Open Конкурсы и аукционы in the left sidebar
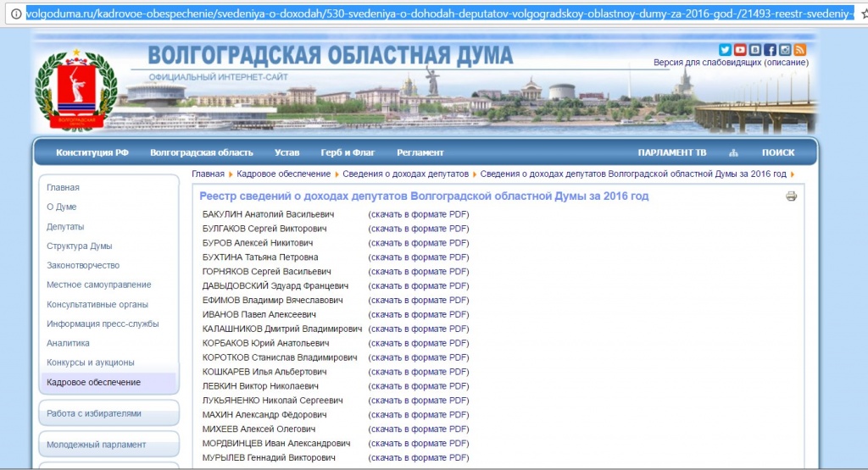 tap(91, 362)
